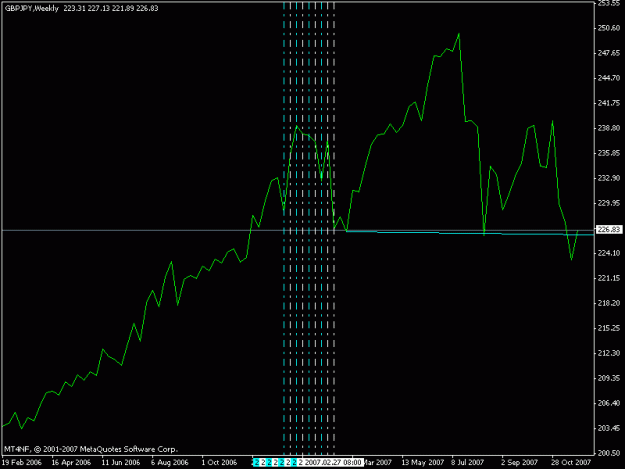Click the 200.50 price level label
The width and height of the screenshot is (625, 469).
pyautogui.click(x=609, y=453)
